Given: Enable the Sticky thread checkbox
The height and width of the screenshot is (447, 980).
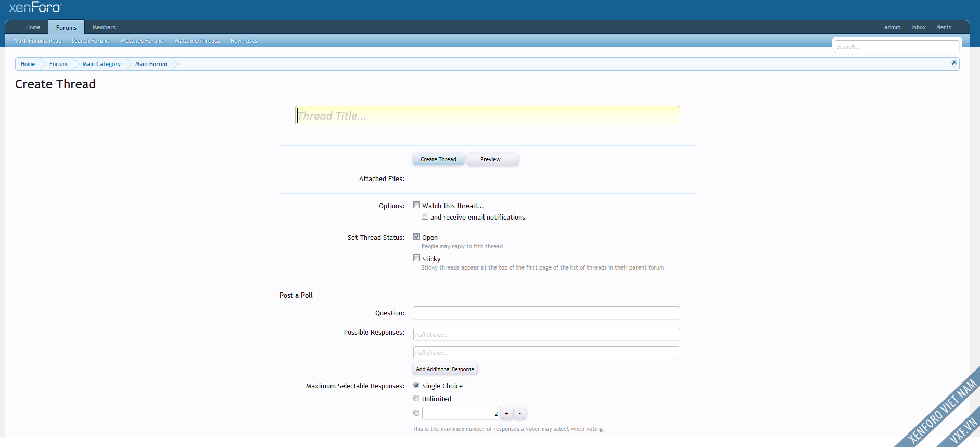Looking at the screenshot, I should pos(416,258).
